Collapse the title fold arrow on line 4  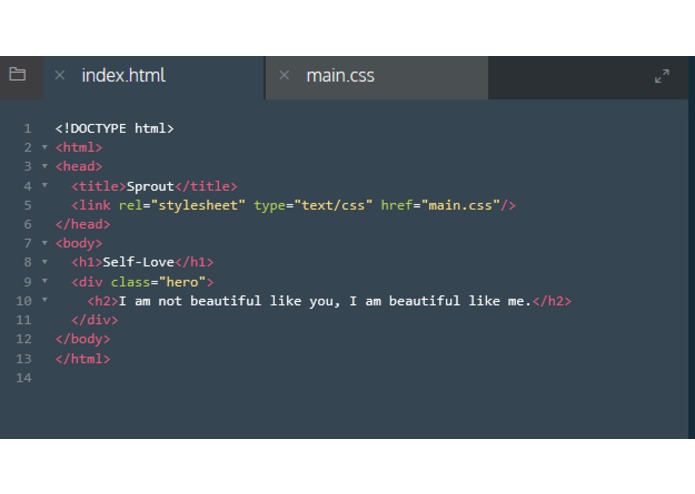(45, 185)
